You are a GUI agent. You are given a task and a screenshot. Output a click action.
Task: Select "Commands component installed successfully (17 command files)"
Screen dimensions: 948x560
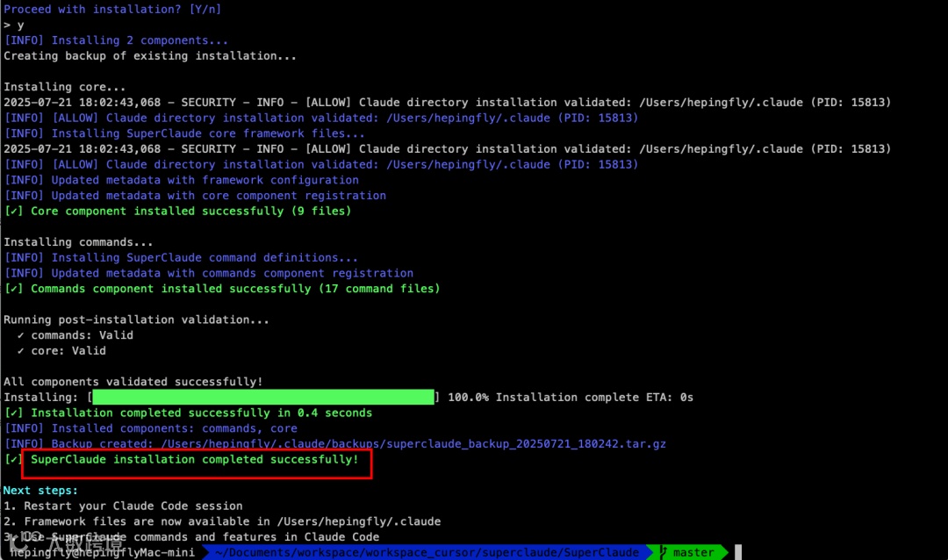(236, 289)
